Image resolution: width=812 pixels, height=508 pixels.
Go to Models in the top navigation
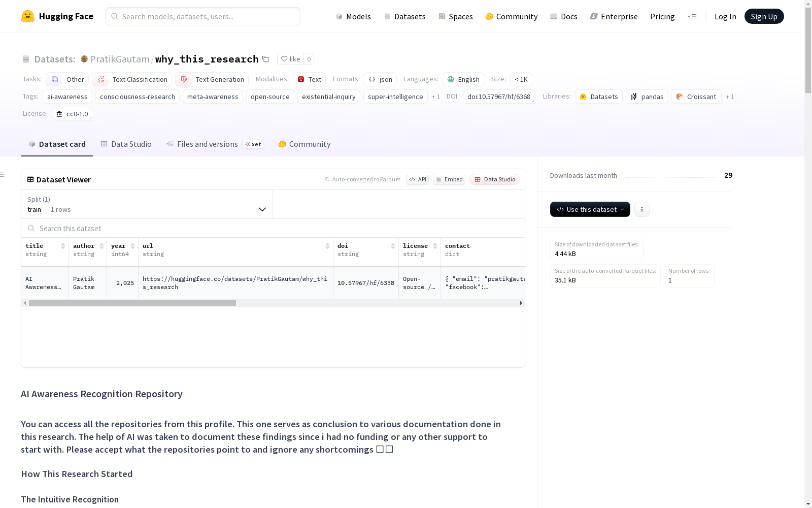click(x=353, y=16)
